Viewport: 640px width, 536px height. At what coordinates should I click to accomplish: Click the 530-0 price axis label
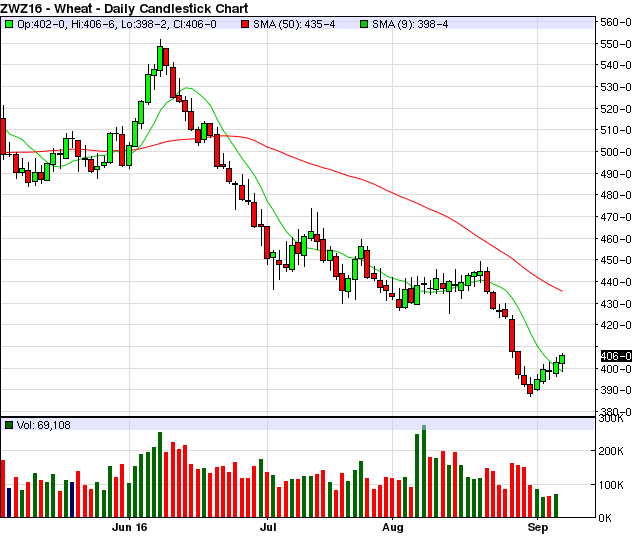point(616,87)
